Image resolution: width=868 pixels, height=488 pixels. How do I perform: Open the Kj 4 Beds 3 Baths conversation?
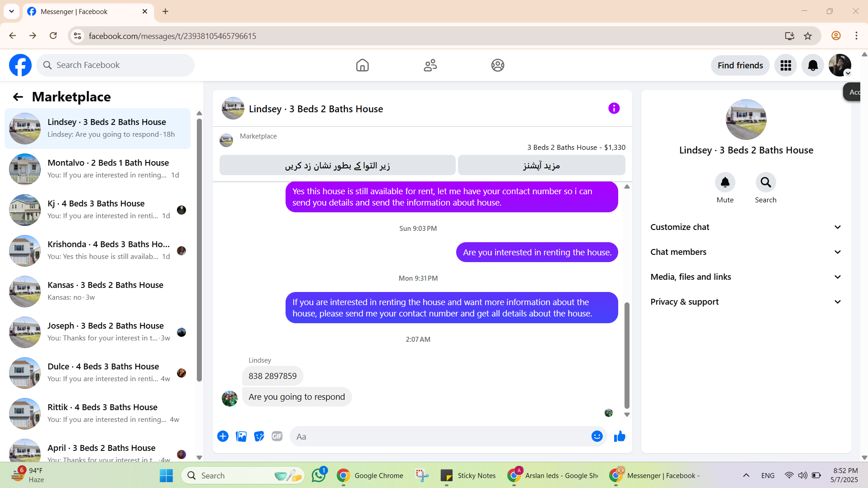97,210
